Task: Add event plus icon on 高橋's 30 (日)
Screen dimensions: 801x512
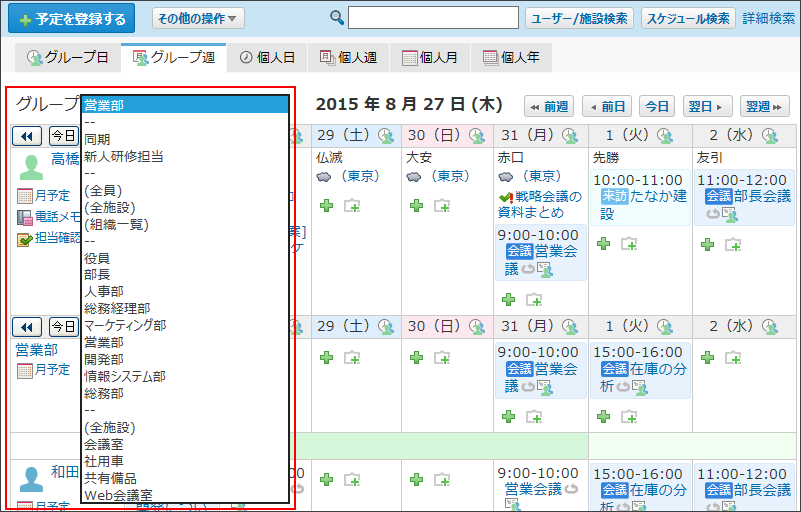Action: point(416,206)
